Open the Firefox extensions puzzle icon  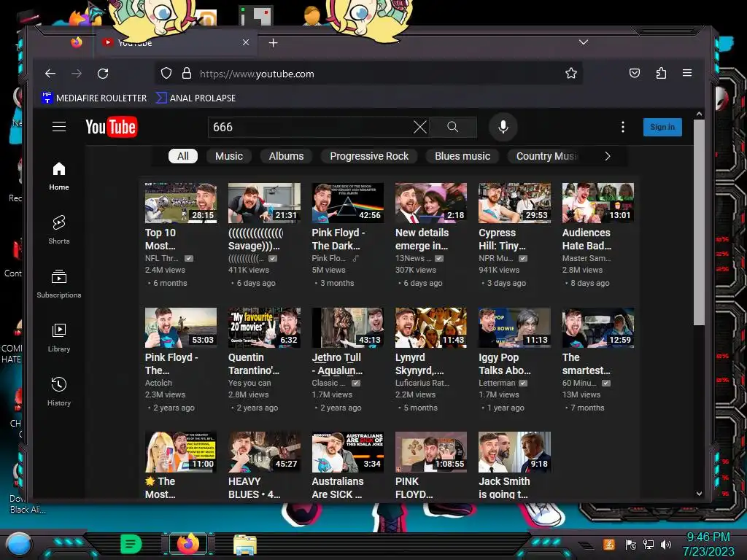coord(661,73)
